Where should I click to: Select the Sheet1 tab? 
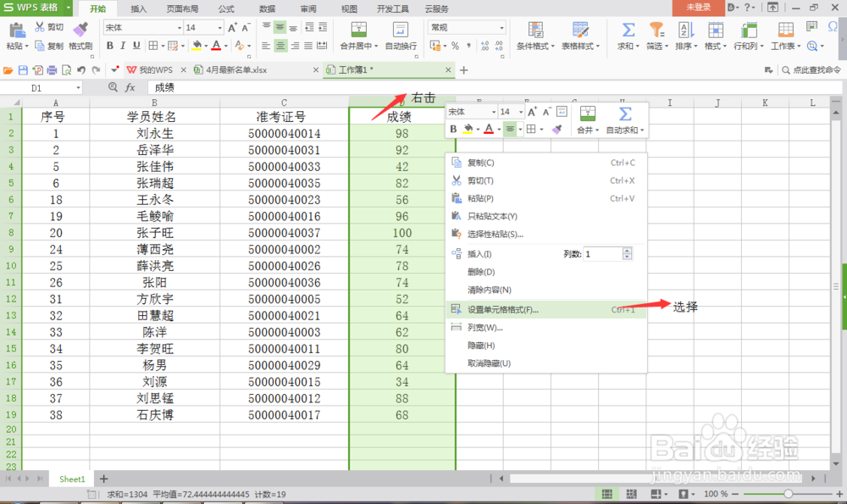[72, 479]
